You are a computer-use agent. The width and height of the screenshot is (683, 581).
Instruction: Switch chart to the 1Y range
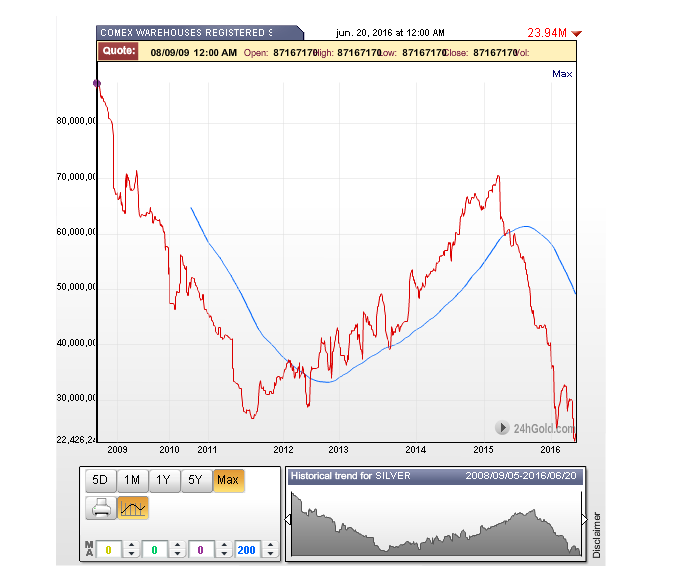click(164, 480)
